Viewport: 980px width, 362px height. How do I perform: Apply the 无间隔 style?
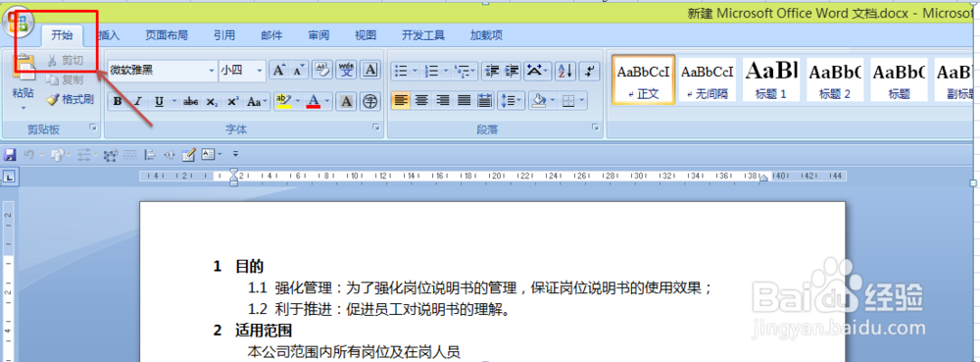(x=707, y=79)
